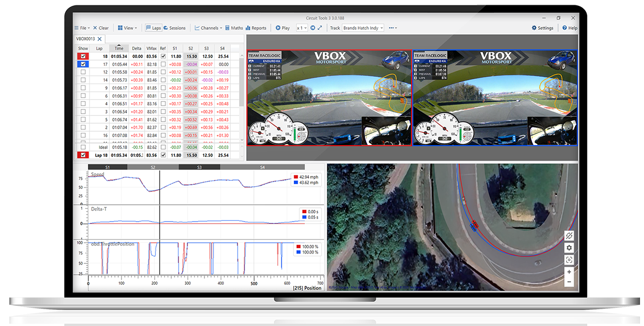Clear the loaded data with the Clear button

pyautogui.click(x=101, y=28)
